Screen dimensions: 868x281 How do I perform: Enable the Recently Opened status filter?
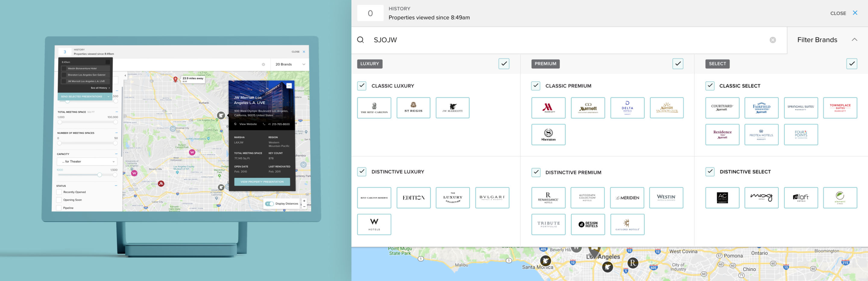point(60,192)
